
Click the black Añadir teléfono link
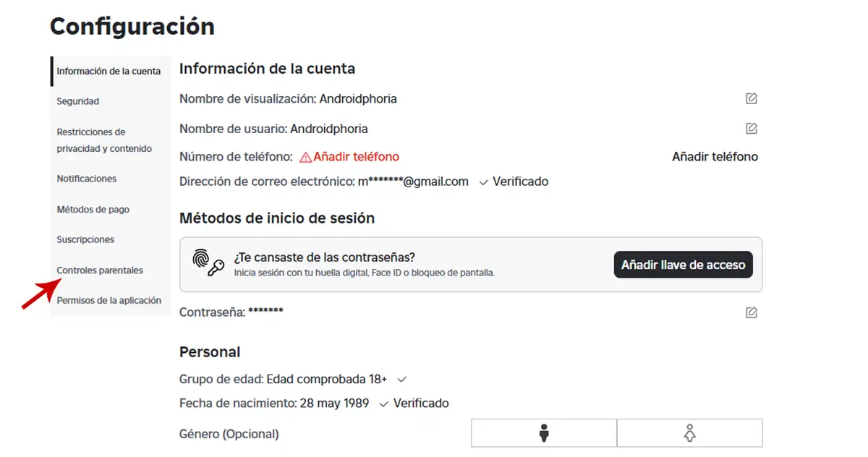[715, 157]
